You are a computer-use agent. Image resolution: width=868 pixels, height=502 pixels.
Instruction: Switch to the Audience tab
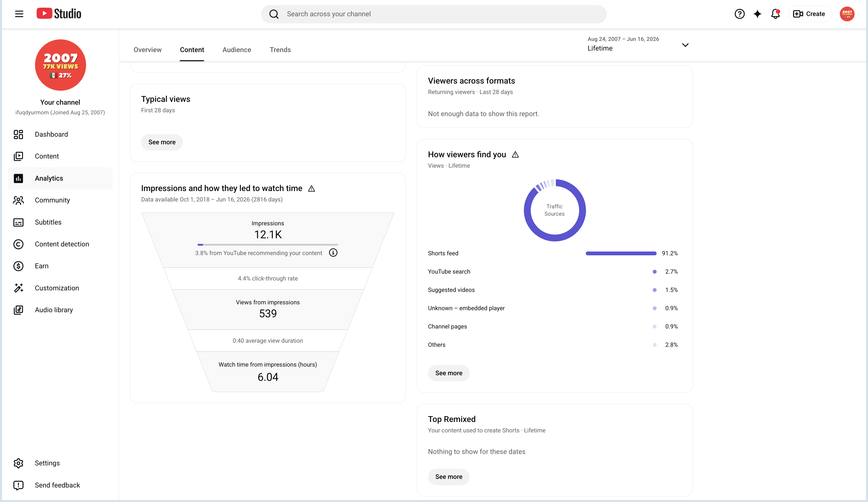pyautogui.click(x=237, y=50)
